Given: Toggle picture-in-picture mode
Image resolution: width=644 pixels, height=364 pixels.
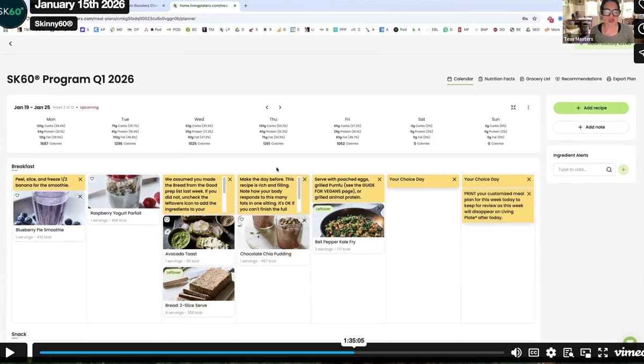Looking at the screenshot, I should [586, 353].
